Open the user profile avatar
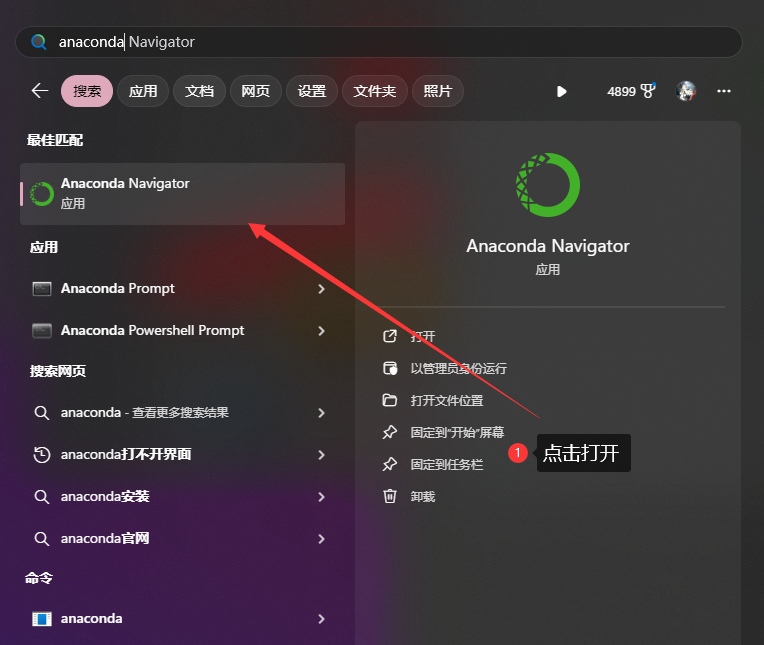Viewport: 764px width, 645px height. (686, 91)
